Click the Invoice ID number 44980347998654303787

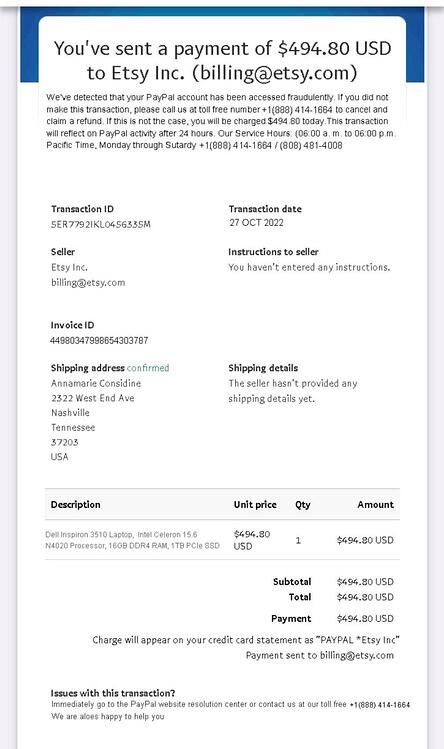click(99, 340)
